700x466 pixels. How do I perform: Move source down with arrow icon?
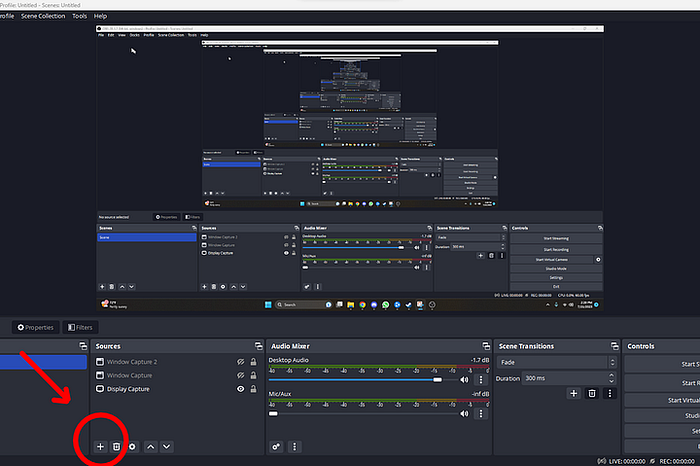(x=167, y=446)
